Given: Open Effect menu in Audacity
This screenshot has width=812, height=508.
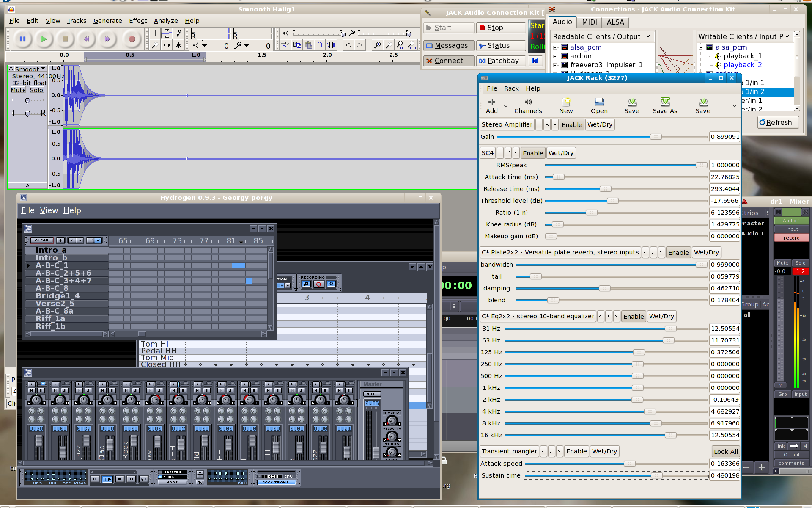Looking at the screenshot, I should tap(138, 21).
